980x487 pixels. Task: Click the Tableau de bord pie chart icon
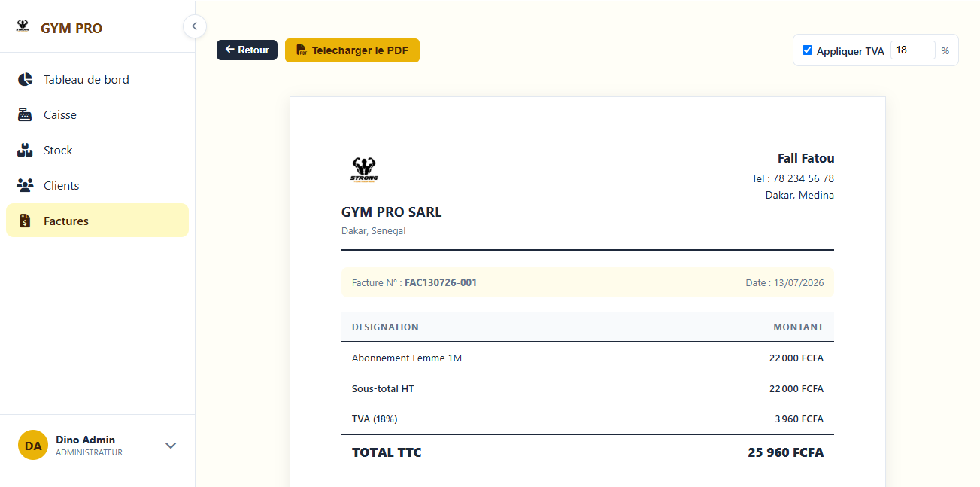pos(25,79)
